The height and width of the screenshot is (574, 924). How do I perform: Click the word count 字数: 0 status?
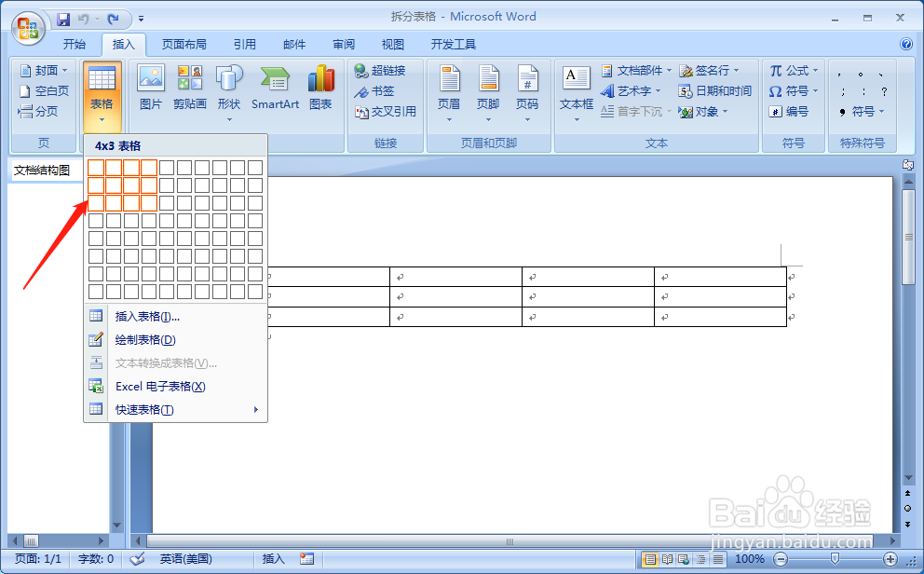tap(95, 559)
